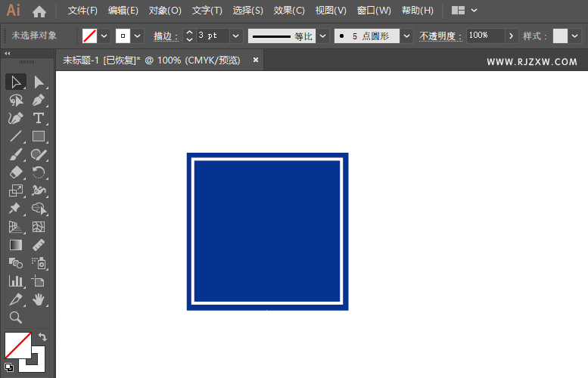Choose the Eyedropper tool
The height and width of the screenshot is (378, 588).
tap(39, 245)
